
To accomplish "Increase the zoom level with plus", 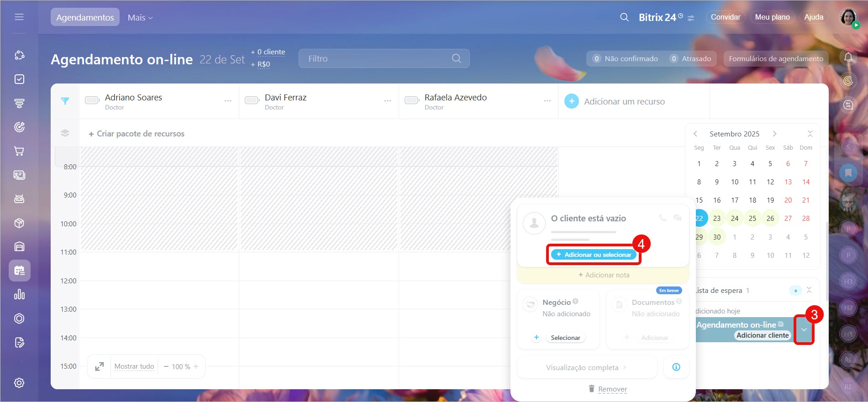I will (x=196, y=366).
